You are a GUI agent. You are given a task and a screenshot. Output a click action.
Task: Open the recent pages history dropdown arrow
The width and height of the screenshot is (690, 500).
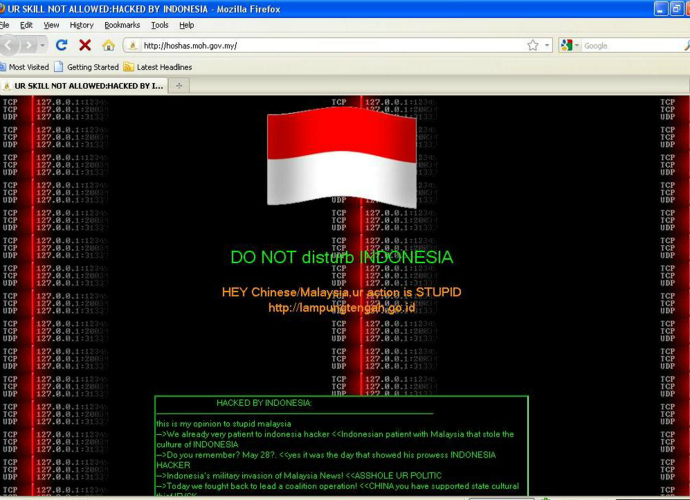point(42,45)
